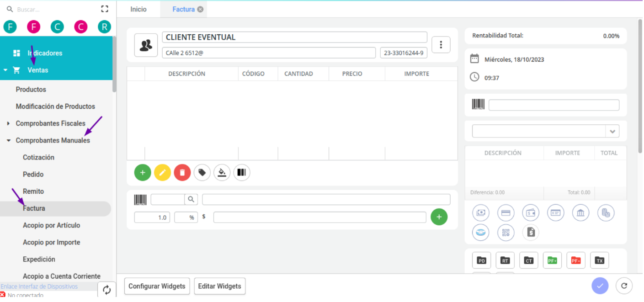Click the address field CAlle 2 6512@
This screenshot has width=644, height=302.
[x=269, y=53]
